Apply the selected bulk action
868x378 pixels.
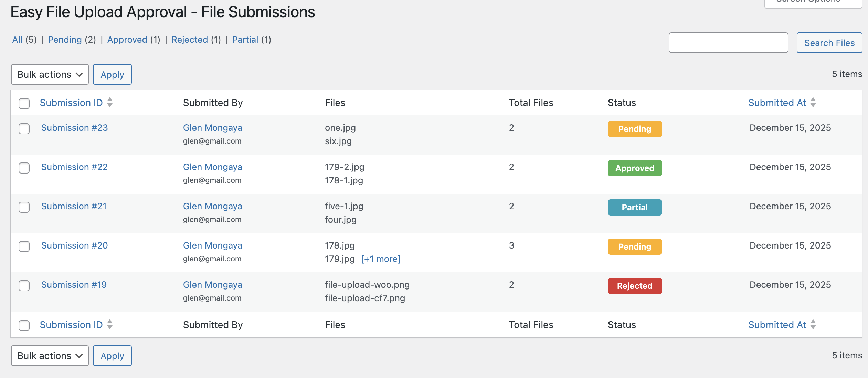pyautogui.click(x=112, y=74)
